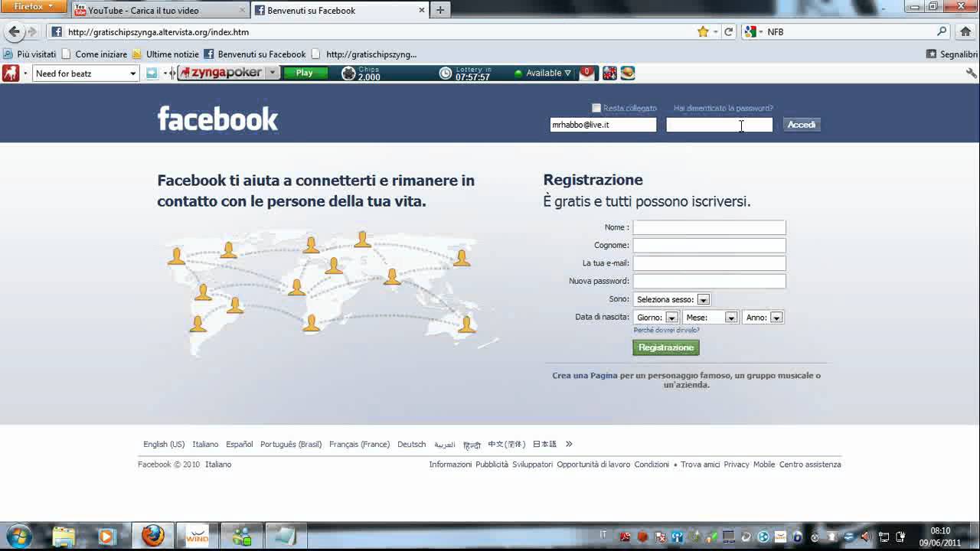Open Hai dimenticato la password link
This screenshot has height=551, width=980.
(724, 108)
